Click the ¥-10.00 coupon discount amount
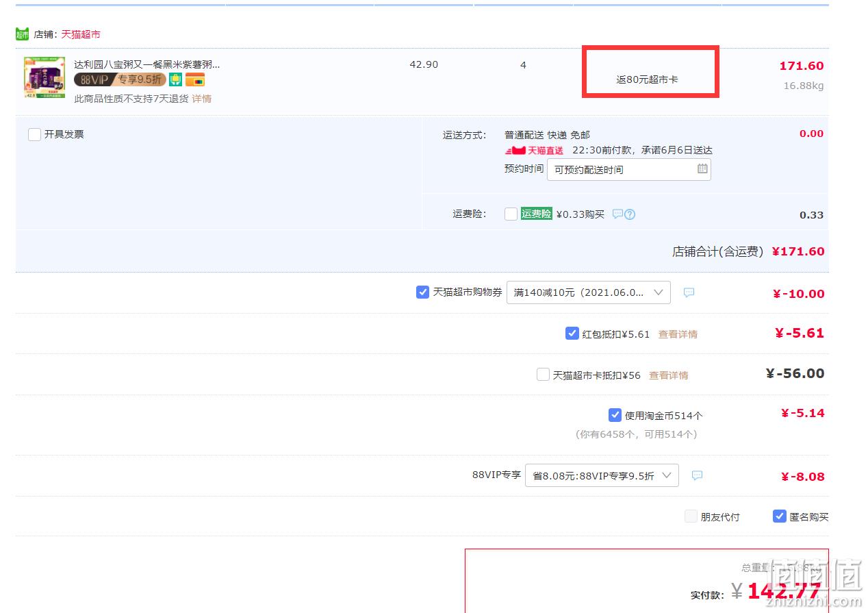 pos(799,294)
